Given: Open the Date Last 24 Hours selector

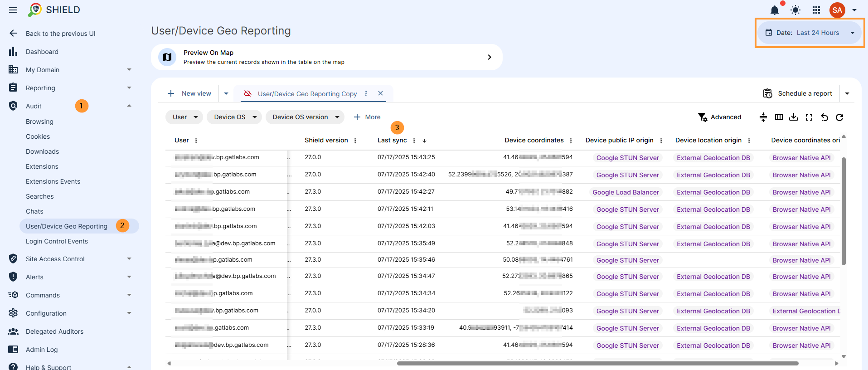Looking at the screenshot, I should 810,33.
